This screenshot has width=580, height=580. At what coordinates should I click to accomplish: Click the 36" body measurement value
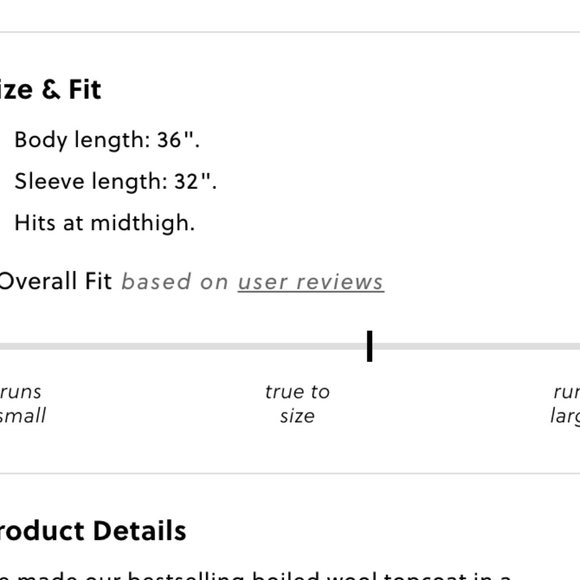click(178, 140)
